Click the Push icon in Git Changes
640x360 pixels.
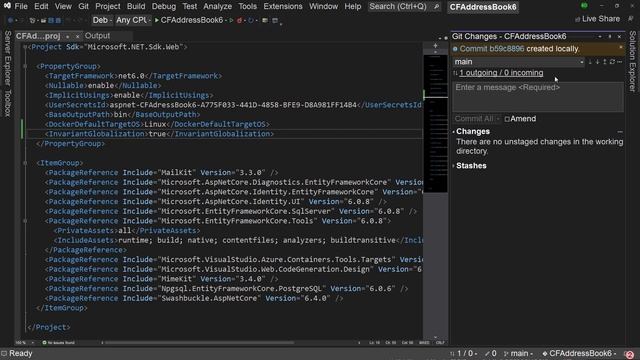604,62
